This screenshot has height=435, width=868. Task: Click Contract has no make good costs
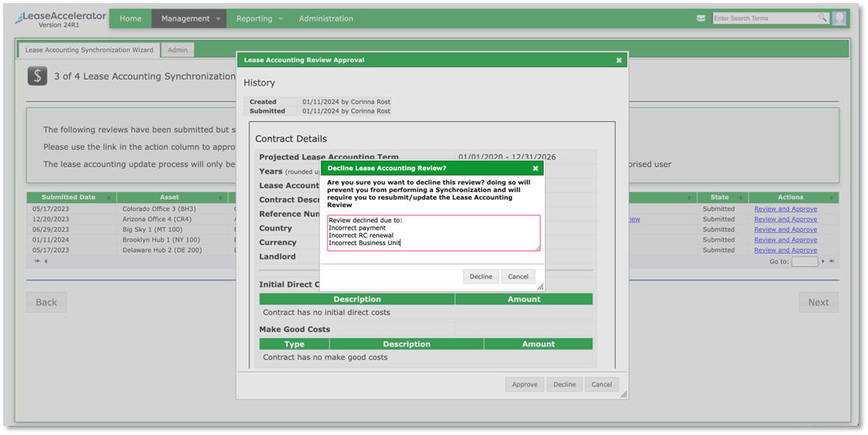(x=326, y=358)
